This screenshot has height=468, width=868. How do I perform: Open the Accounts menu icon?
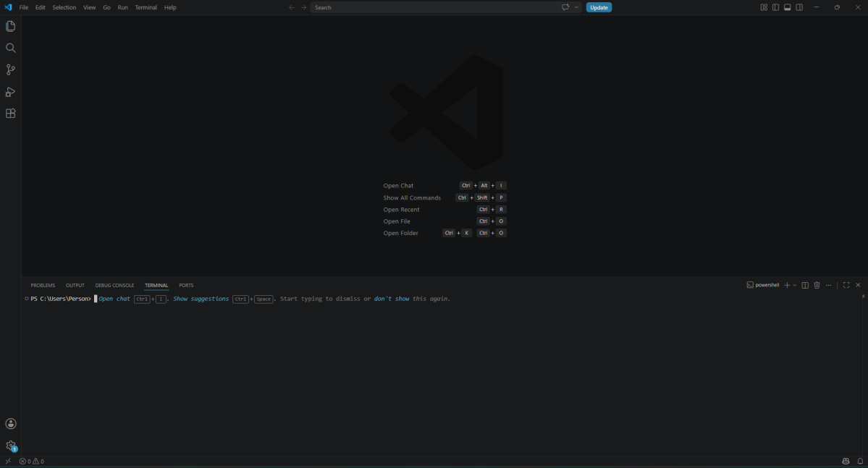[11, 424]
